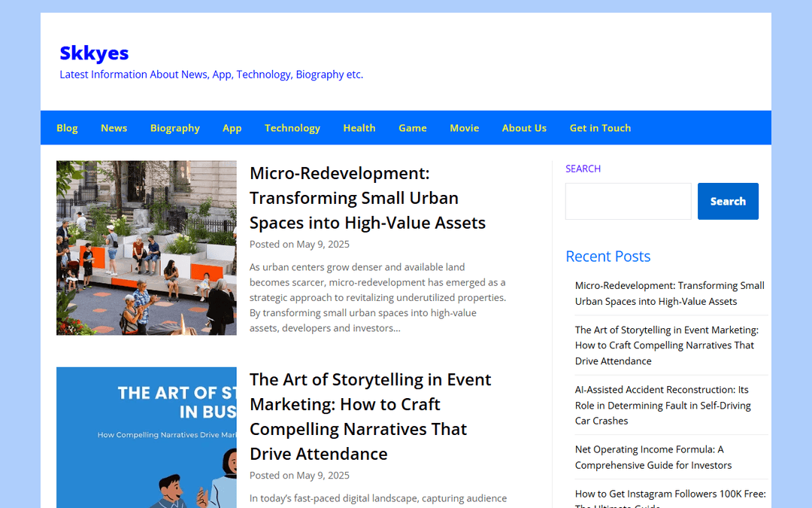
Task: Open recent post How to Get Instagram Followers
Action: (x=670, y=497)
